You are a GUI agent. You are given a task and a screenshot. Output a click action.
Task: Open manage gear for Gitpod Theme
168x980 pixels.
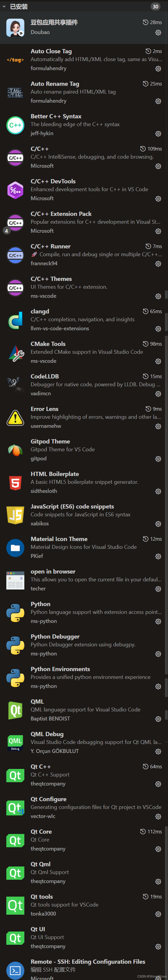[158, 459]
